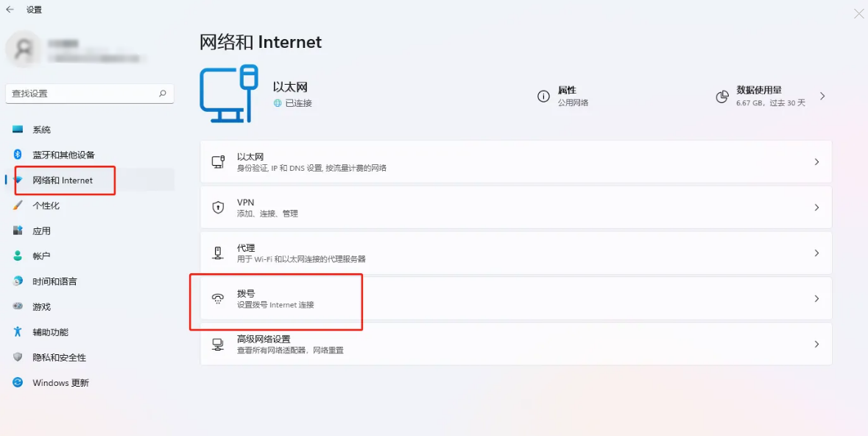
Task: Click the VPN shield icon
Action: click(218, 207)
